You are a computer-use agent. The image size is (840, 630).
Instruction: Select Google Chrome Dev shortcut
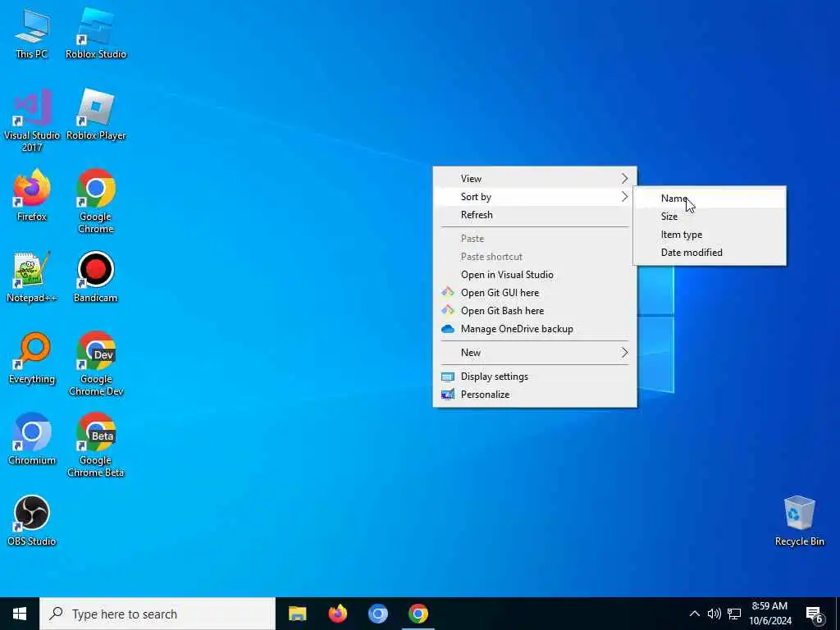(x=96, y=364)
